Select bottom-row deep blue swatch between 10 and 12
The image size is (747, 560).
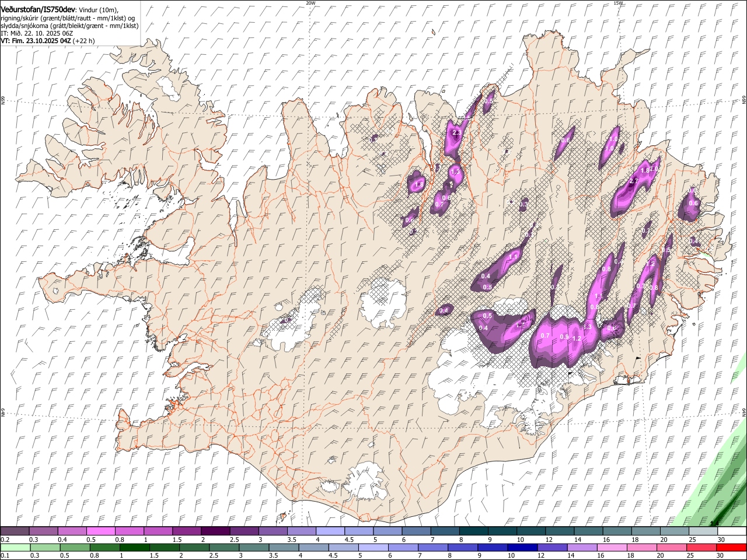tap(523, 548)
